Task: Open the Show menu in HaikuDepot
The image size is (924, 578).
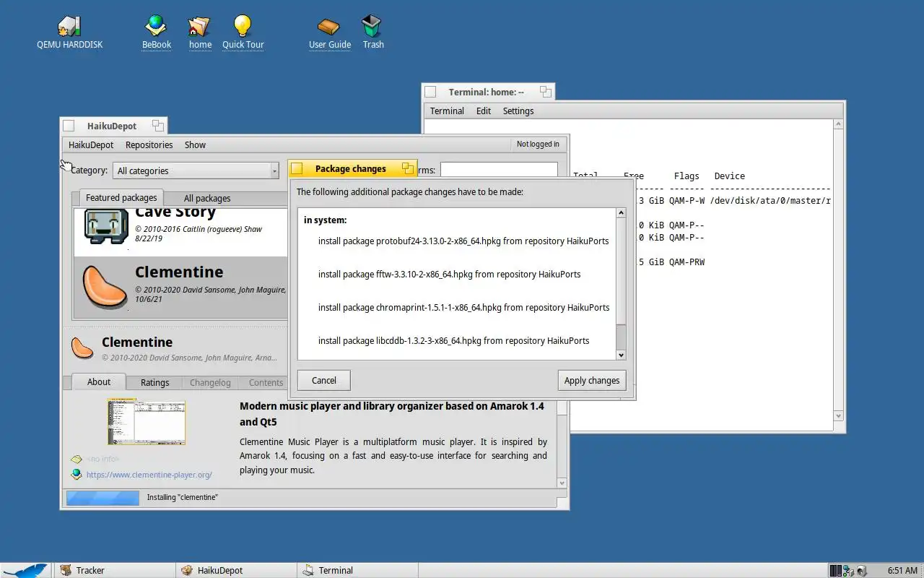Action: pos(195,144)
